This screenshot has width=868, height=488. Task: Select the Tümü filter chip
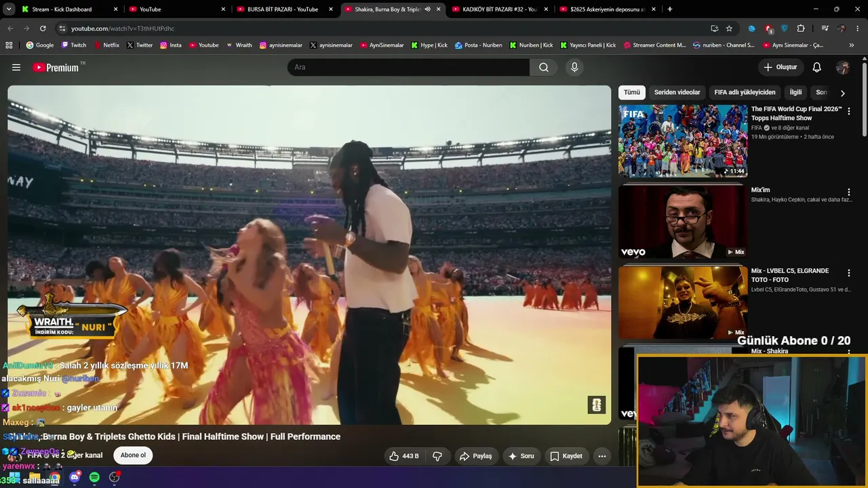tap(632, 92)
